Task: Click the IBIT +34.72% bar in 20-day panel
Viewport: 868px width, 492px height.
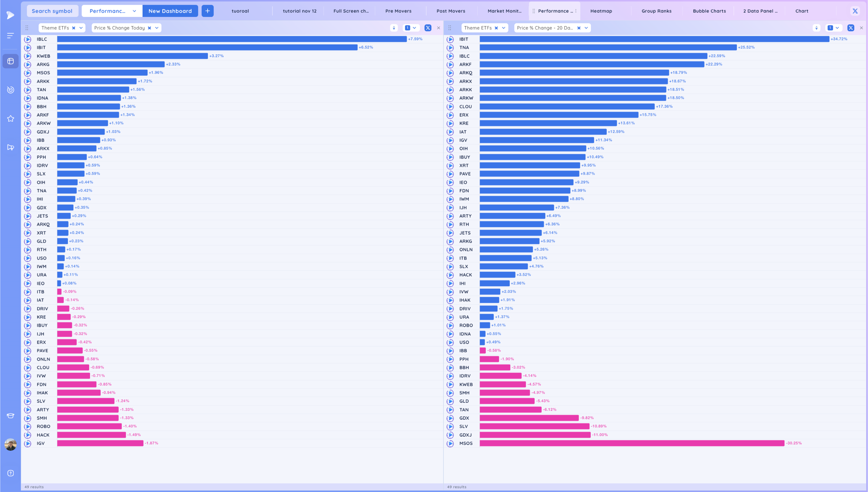Action: coord(654,39)
